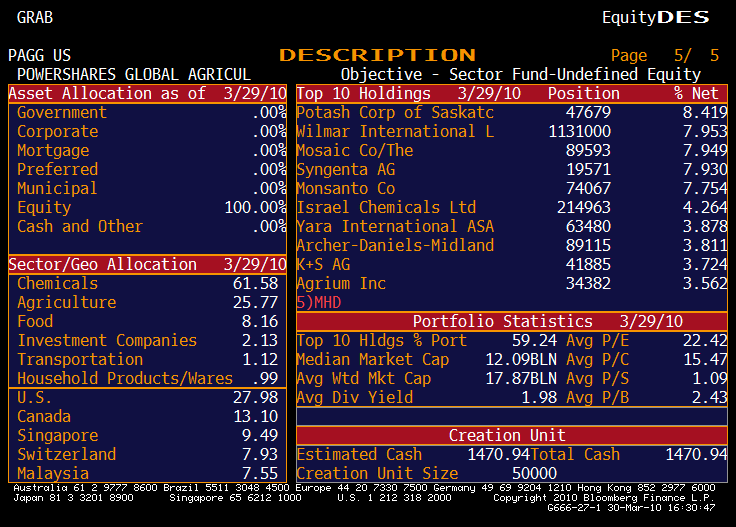Select the Portfolio Statistics header bar
The image size is (736, 527).
pos(512,321)
